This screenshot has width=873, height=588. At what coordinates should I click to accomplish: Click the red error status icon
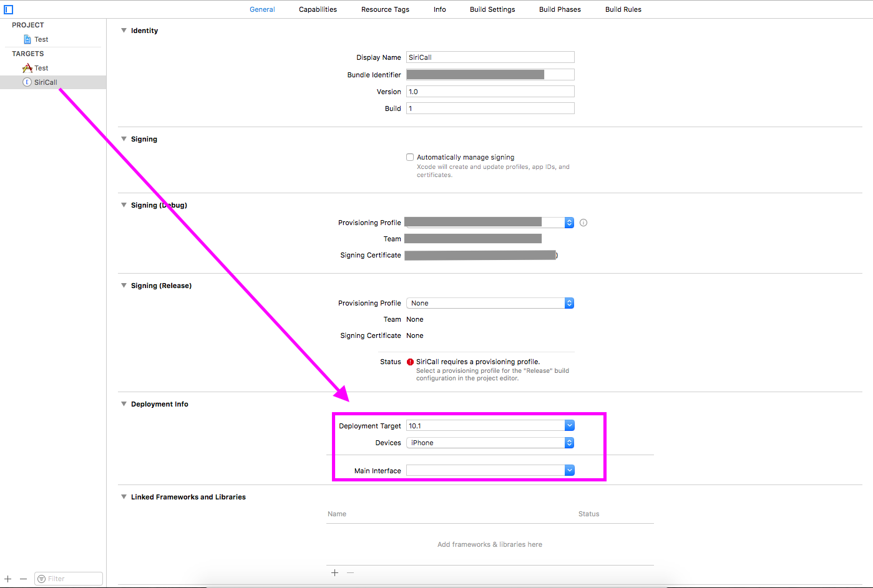coord(410,362)
